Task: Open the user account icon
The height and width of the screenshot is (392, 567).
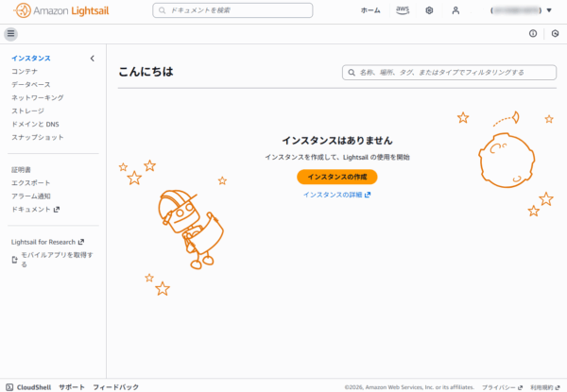Action: click(455, 10)
